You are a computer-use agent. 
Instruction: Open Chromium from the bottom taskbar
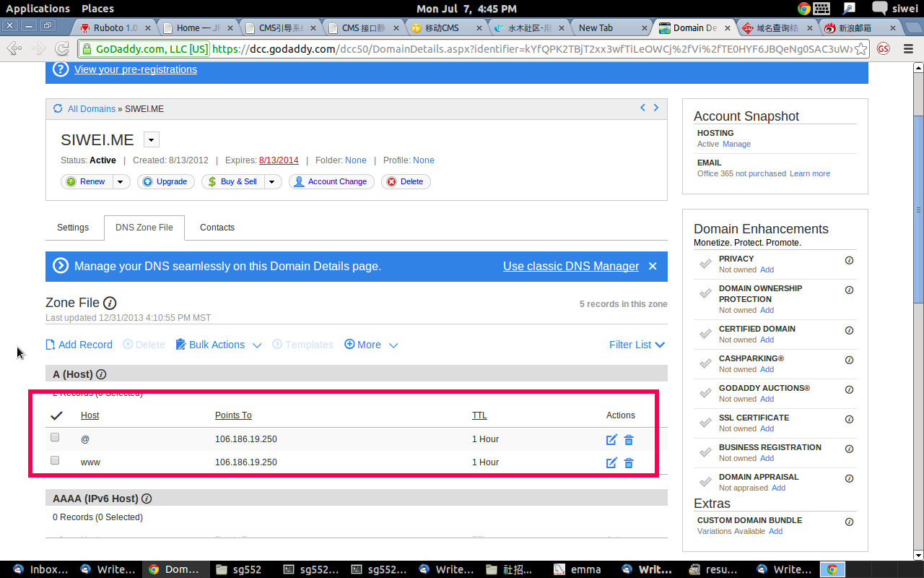click(832, 569)
